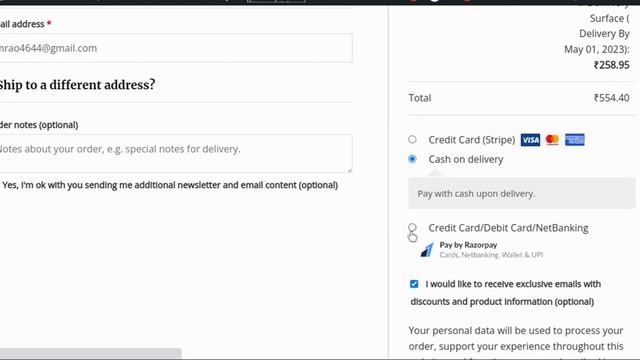The height and width of the screenshot is (360, 640).
Task: Choose Credit Card/Debit Card/NetBanking radio option
Action: click(412, 227)
